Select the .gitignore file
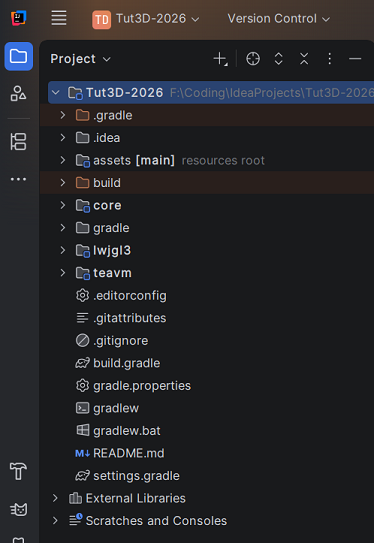The image size is (374, 543). pyautogui.click(x=112, y=340)
